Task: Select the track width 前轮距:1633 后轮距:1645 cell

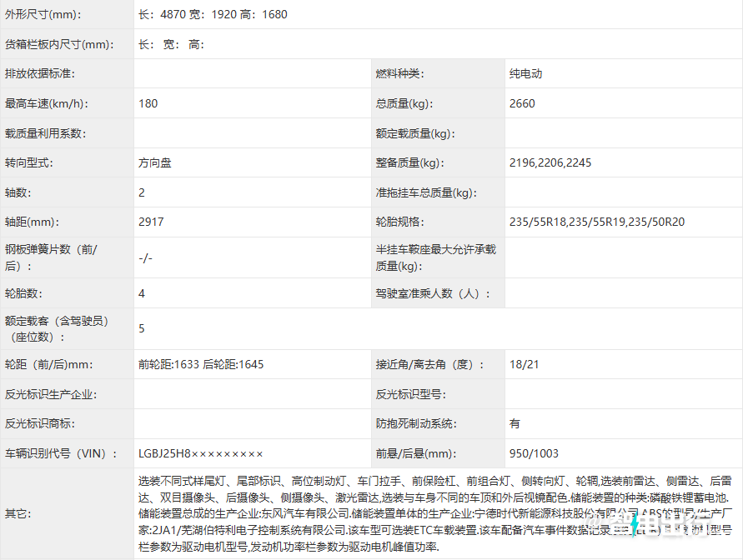Action: 201,365
